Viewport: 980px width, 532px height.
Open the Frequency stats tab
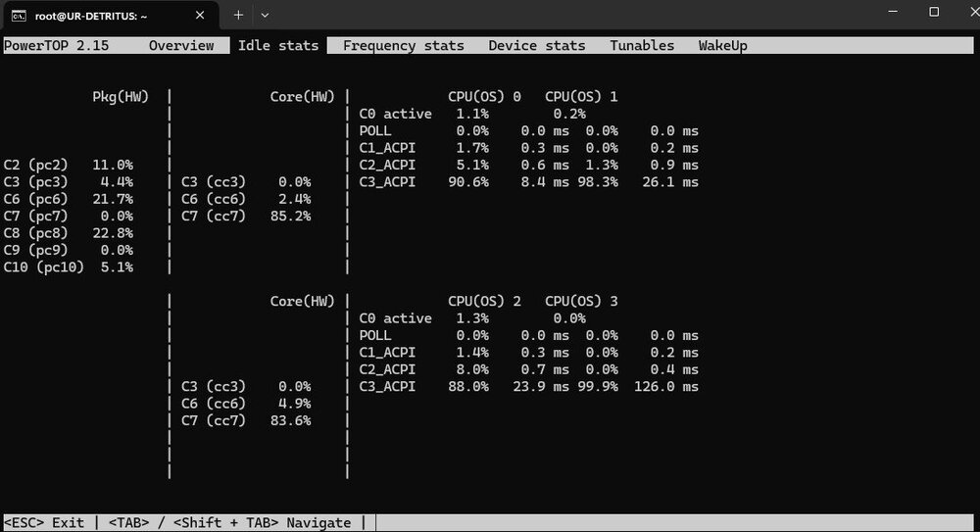click(403, 46)
